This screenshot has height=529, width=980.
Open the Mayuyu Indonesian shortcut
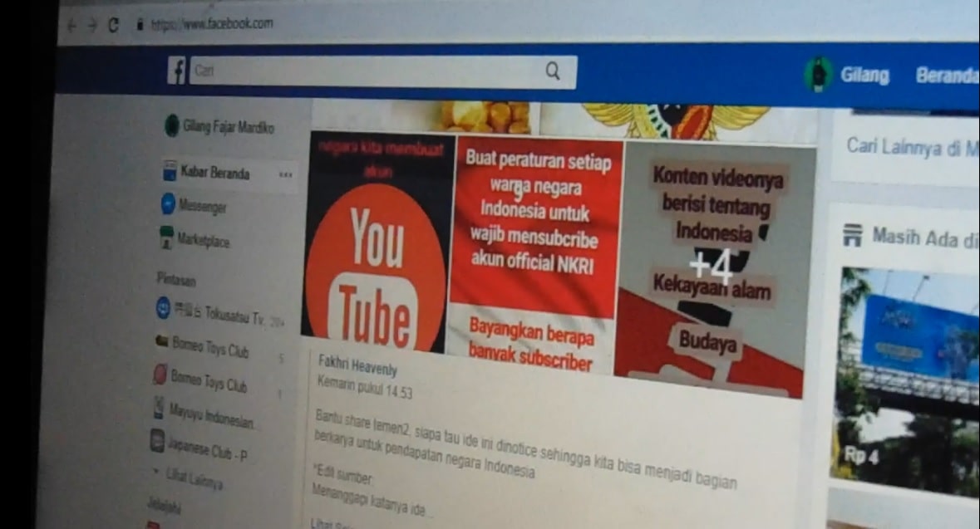tap(211, 417)
